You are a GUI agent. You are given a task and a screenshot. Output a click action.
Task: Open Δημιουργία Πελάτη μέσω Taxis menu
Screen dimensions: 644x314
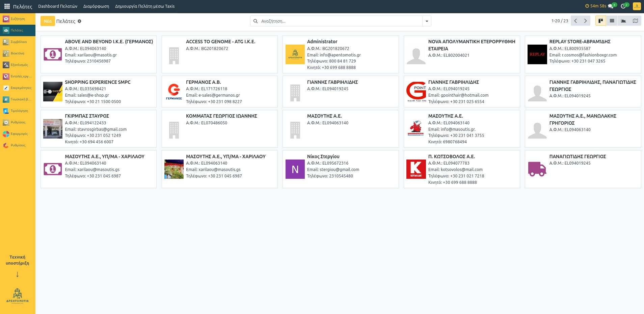point(145,6)
